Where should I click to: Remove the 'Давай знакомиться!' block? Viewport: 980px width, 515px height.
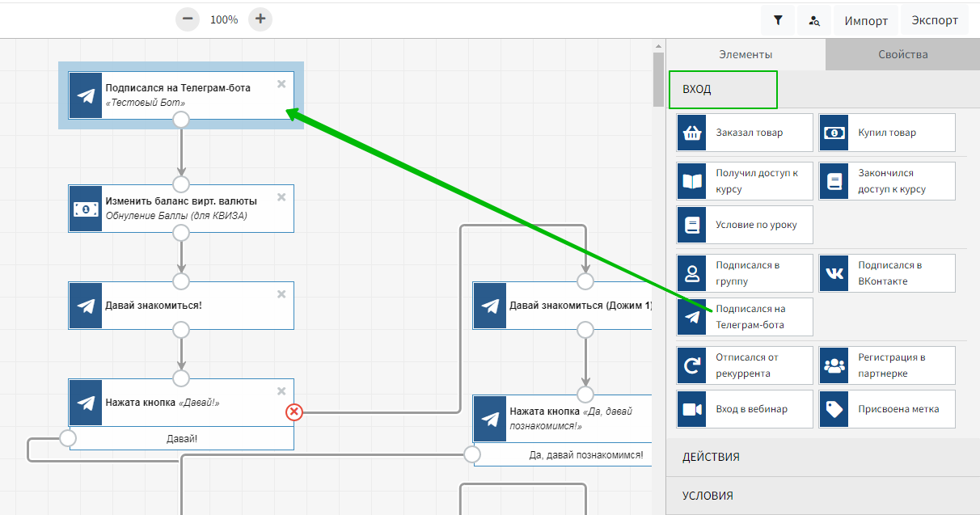(x=281, y=294)
